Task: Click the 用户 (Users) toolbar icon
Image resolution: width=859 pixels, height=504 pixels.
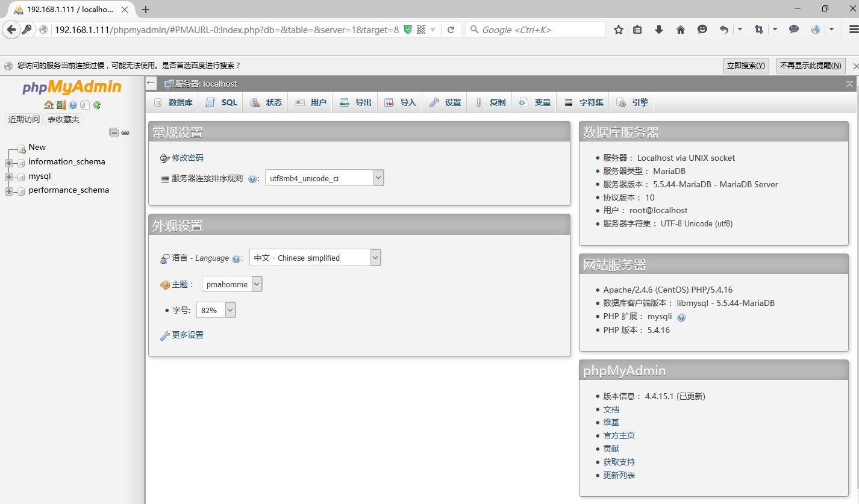Action: (x=310, y=102)
